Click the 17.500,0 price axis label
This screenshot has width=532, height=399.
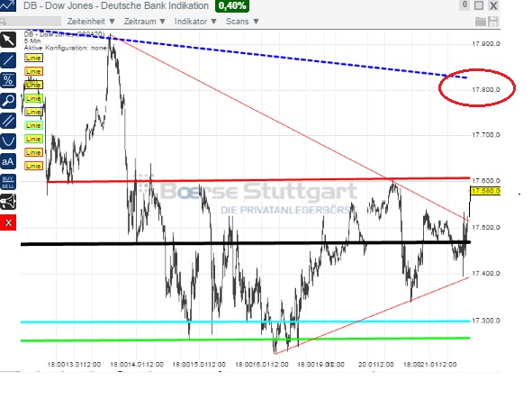point(486,227)
